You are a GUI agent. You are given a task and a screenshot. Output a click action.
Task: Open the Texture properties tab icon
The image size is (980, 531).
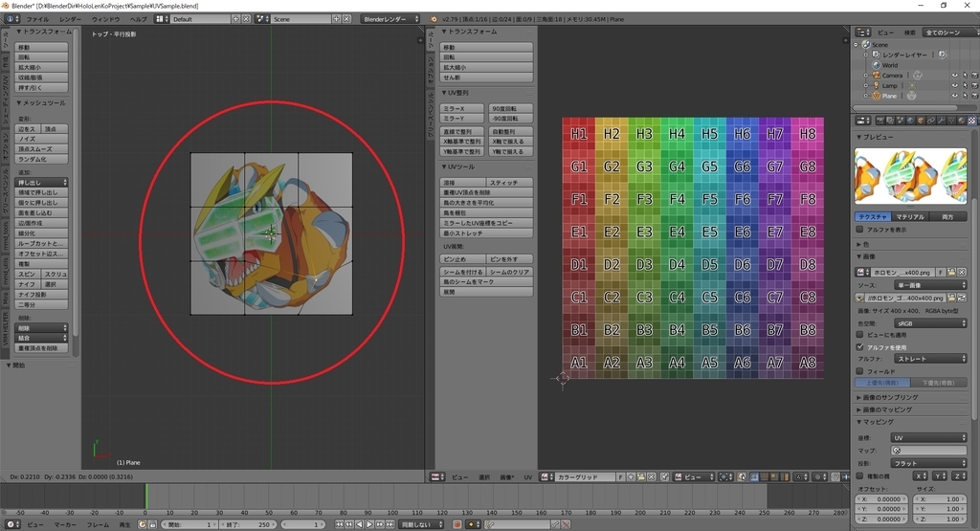click(971, 120)
